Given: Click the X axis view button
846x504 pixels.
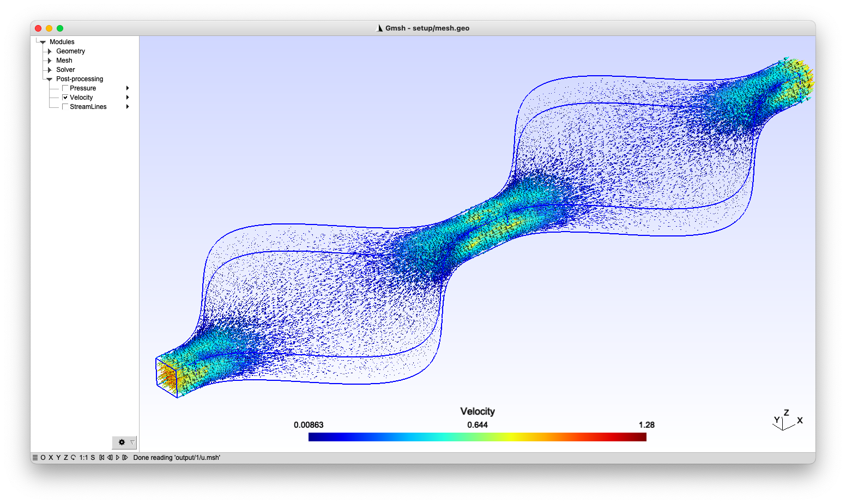Looking at the screenshot, I should (51, 458).
